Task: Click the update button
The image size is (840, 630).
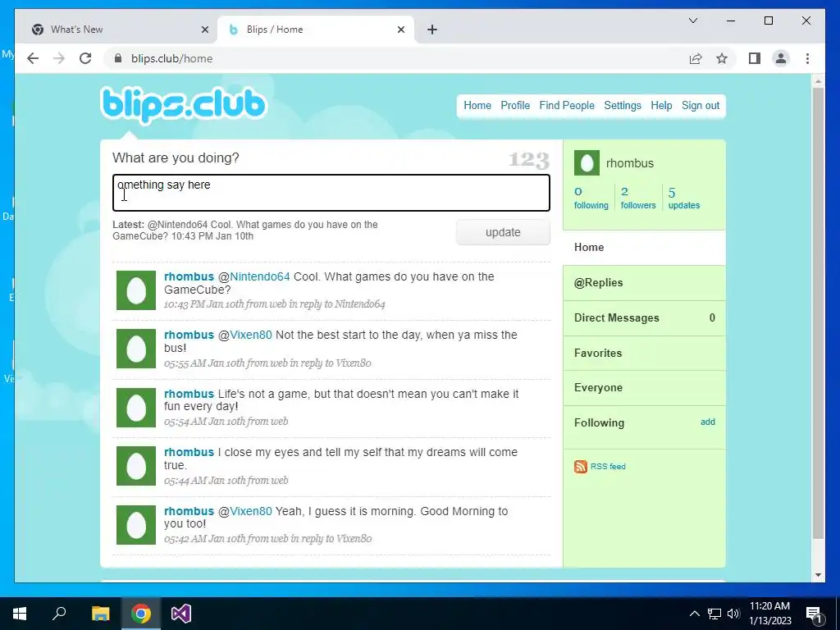Action: click(x=503, y=232)
